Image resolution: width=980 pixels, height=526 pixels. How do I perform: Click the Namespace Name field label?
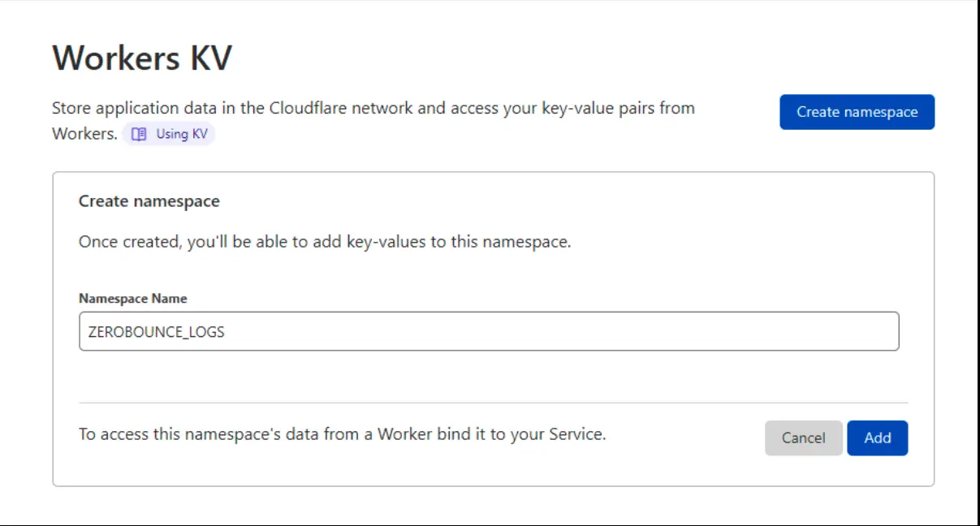[x=132, y=298]
